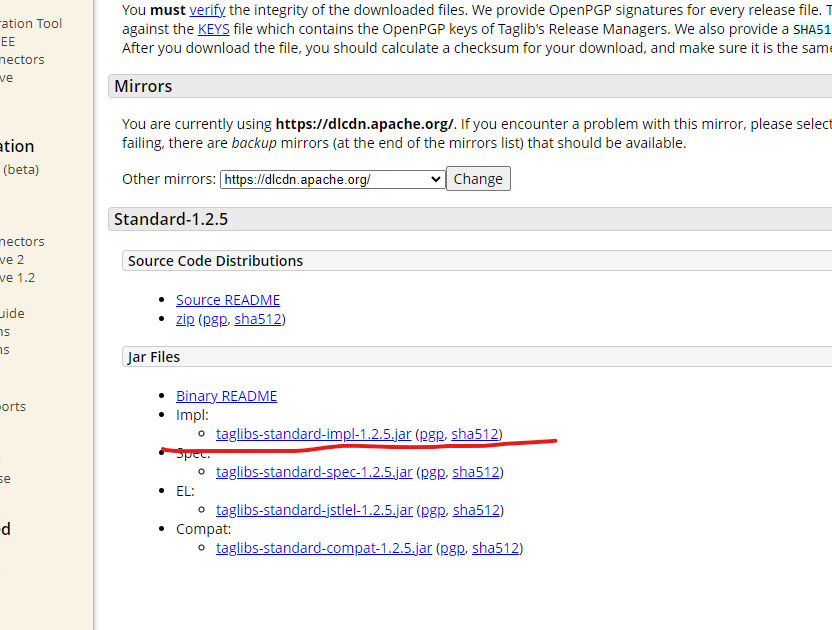Screen dimensions: 832x630
Task: Click the Compat: list label
Action: coord(203,529)
